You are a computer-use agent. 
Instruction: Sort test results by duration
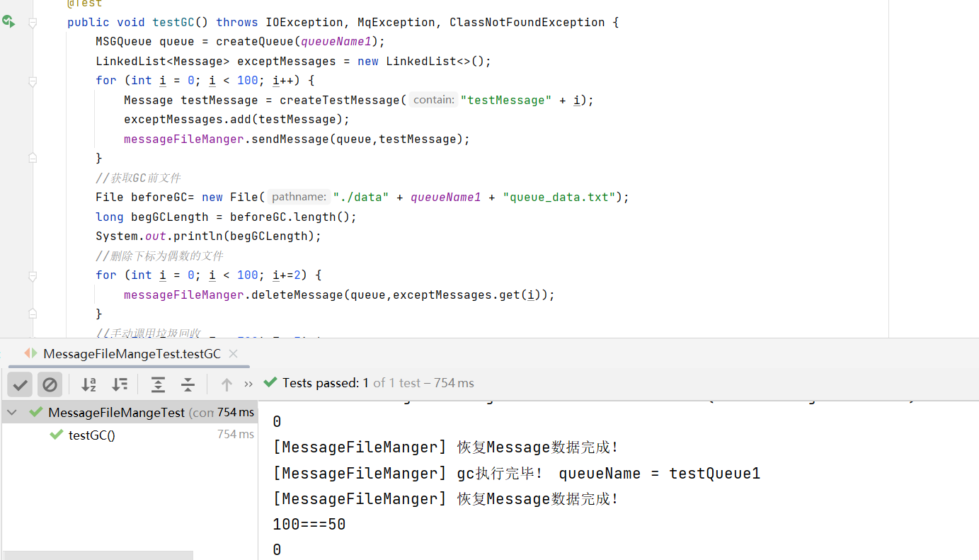[120, 384]
